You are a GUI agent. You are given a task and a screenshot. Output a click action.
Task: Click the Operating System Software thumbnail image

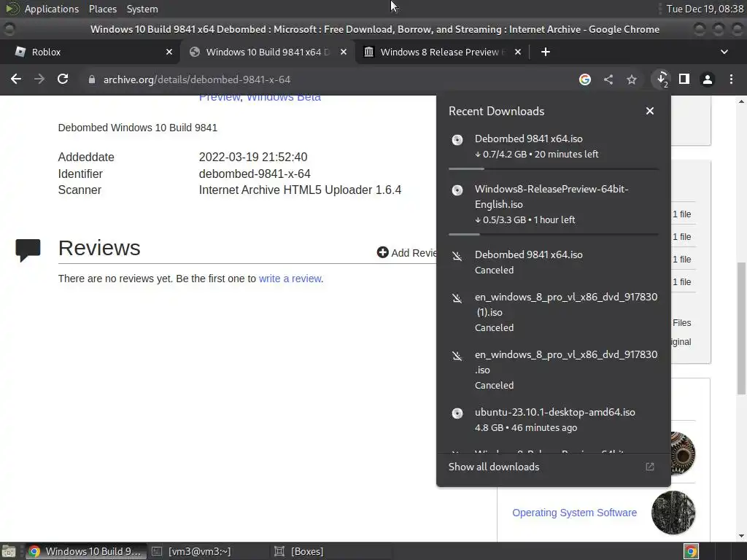tap(673, 513)
